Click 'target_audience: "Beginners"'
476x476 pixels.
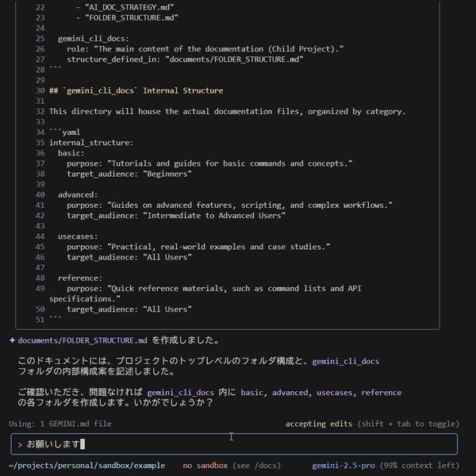[x=129, y=174]
